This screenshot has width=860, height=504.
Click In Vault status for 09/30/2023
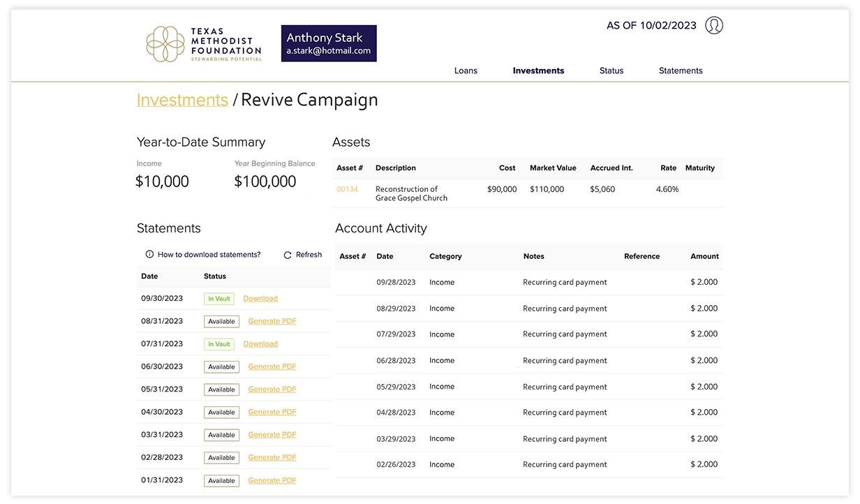pos(218,299)
